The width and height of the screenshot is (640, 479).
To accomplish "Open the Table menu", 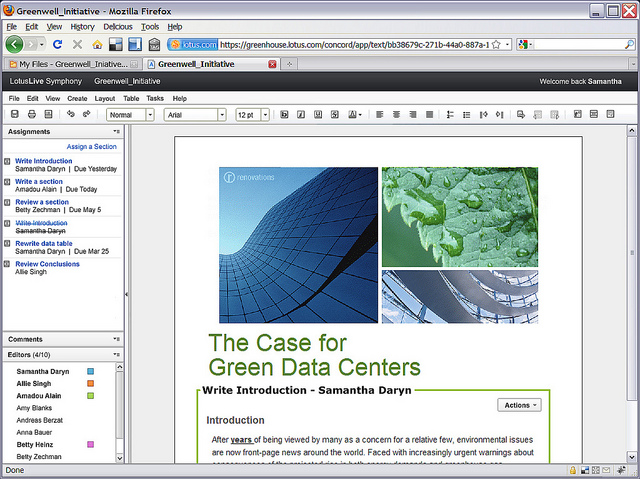I will click(x=131, y=98).
